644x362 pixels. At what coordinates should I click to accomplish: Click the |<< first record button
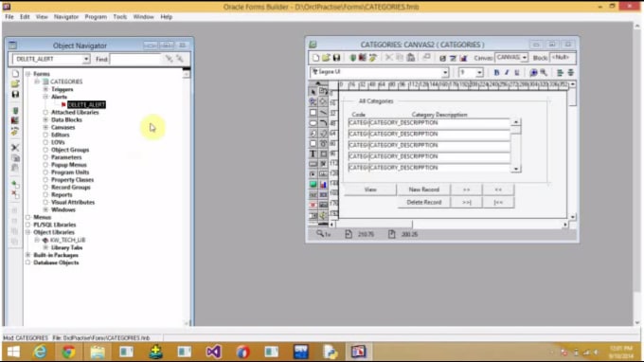498,202
